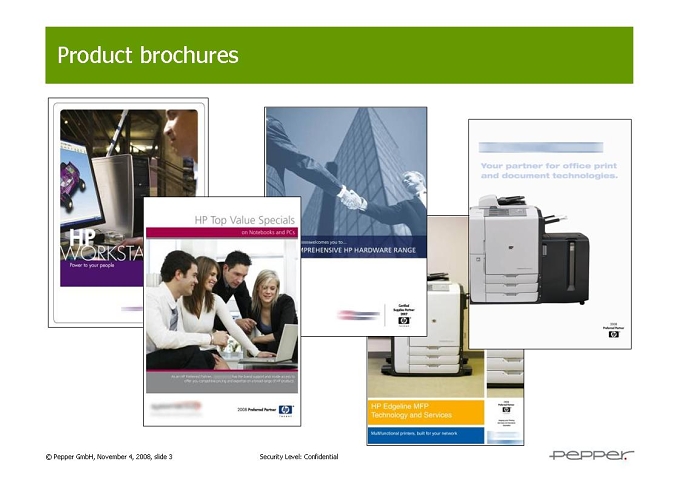
Task: Click the Pepper logo in the footer
Action: click(591, 455)
